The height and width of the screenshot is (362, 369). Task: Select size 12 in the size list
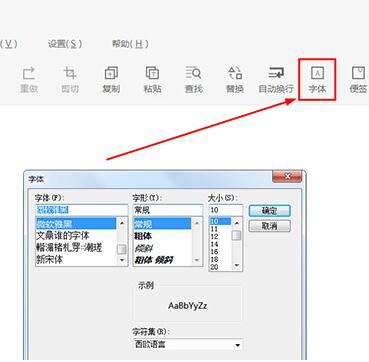tap(220, 237)
